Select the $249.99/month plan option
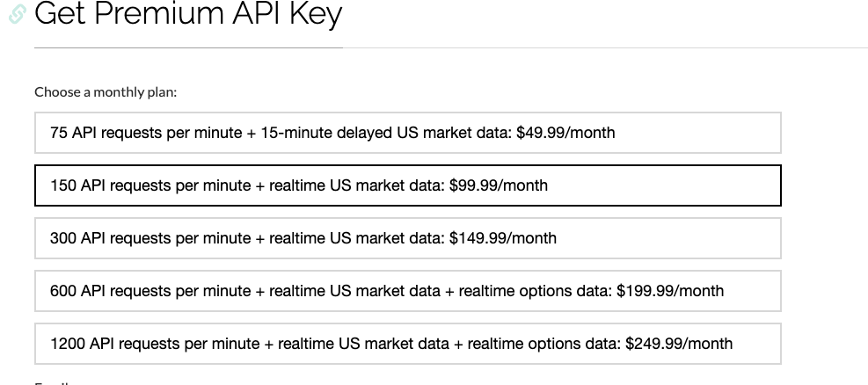868x385 pixels. (x=407, y=344)
